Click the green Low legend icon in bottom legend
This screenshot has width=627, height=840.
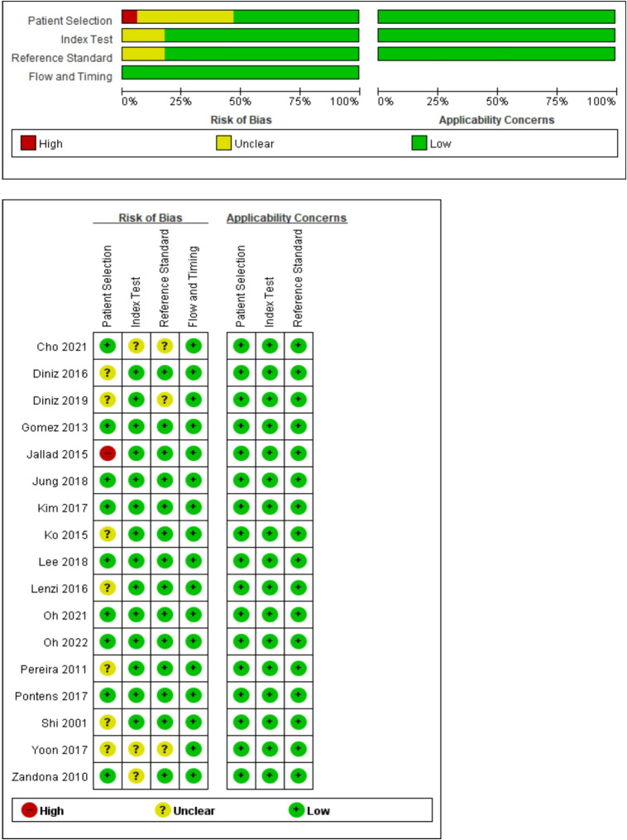pos(296,810)
